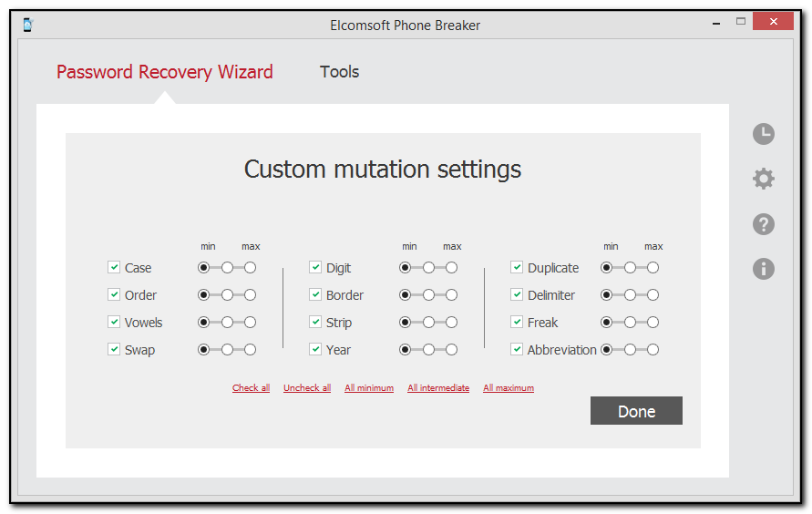The height and width of the screenshot is (514, 812).
Task: Open the history clock icon
Action: pos(763,134)
